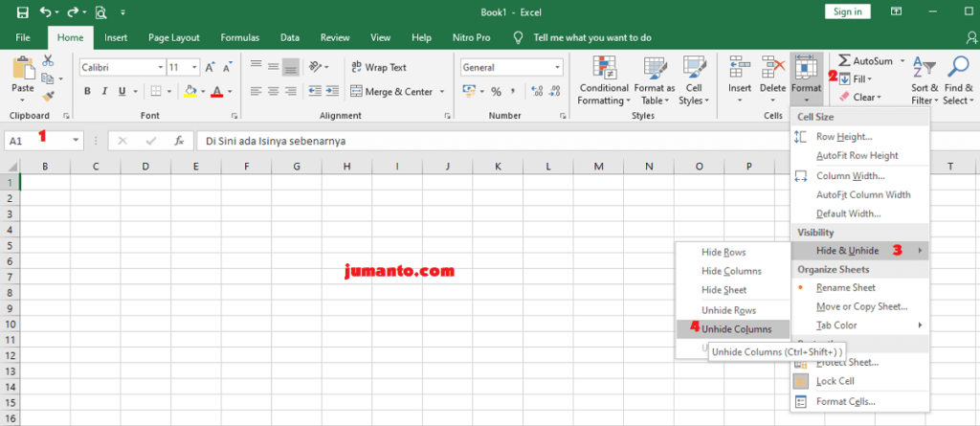Switch to the Insert ribbon tab
Image resolution: width=980 pixels, height=426 pixels.
(x=116, y=37)
